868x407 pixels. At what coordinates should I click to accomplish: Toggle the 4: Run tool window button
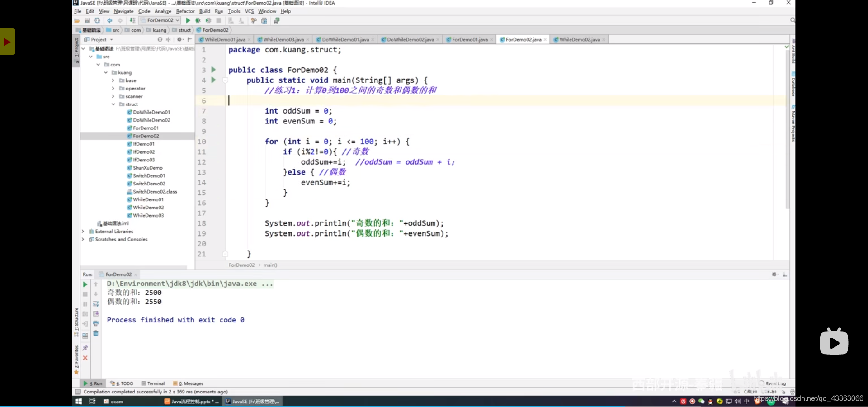[x=93, y=383]
